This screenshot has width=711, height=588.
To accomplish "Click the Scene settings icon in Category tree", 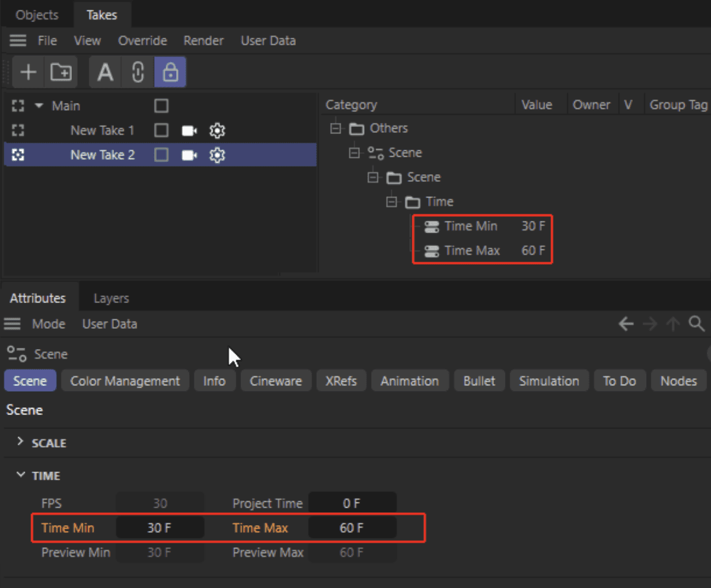I will click(376, 153).
